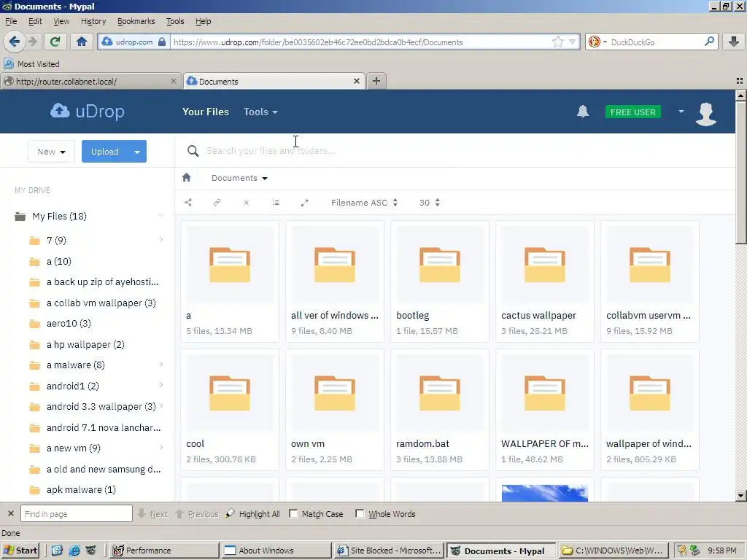Screen dimensions: 747x560
Task: Close the Documents tab
Action: tap(356, 81)
